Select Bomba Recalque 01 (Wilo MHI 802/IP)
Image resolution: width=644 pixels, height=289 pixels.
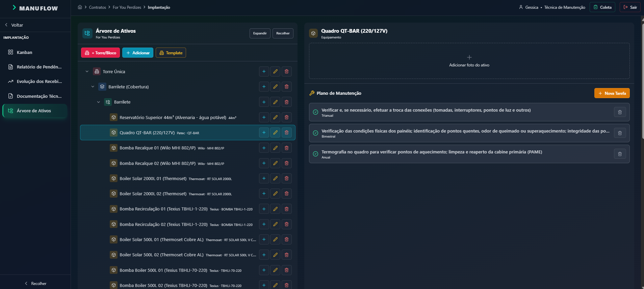pyautogui.click(x=188, y=148)
